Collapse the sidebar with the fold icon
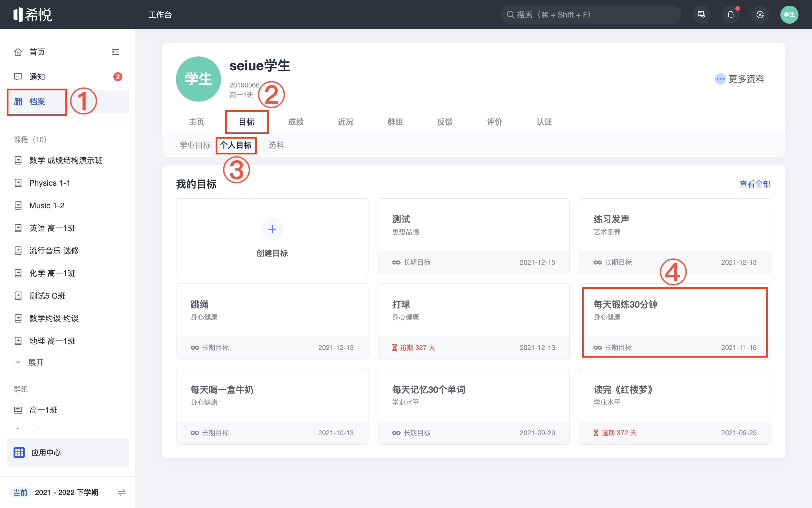This screenshot has width=812, height=508. (115, 52)
